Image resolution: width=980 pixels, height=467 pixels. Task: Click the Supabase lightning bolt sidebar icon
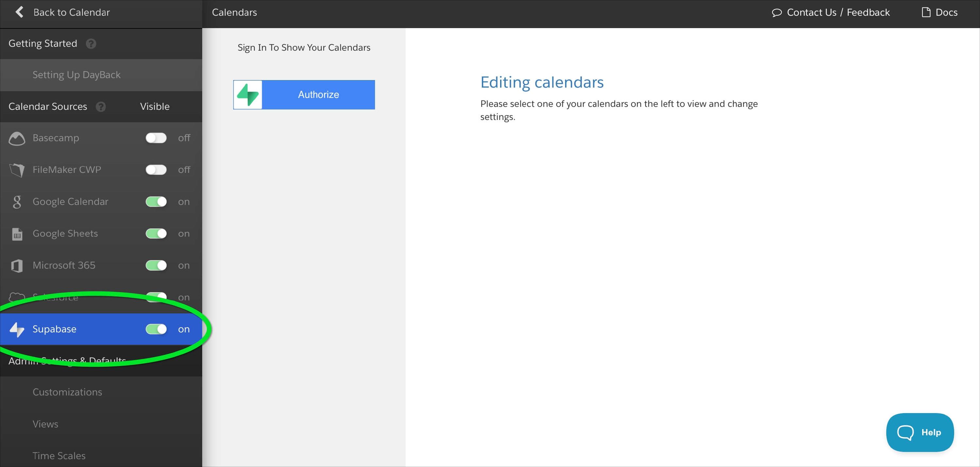[x=17, y=330]
